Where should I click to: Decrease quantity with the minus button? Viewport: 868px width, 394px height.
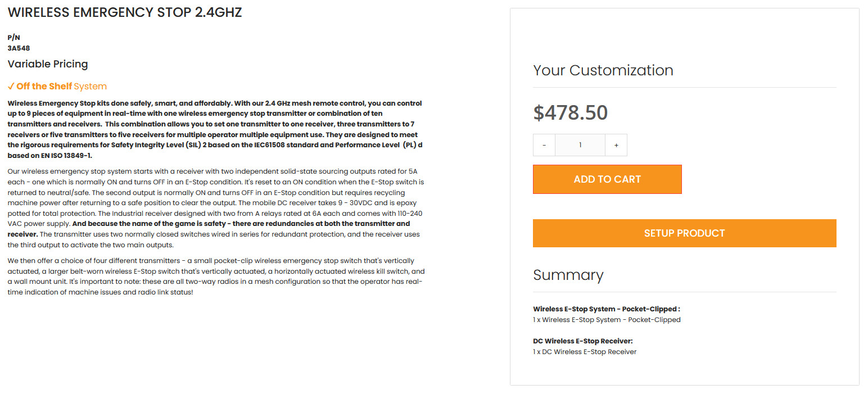(544, 145)
